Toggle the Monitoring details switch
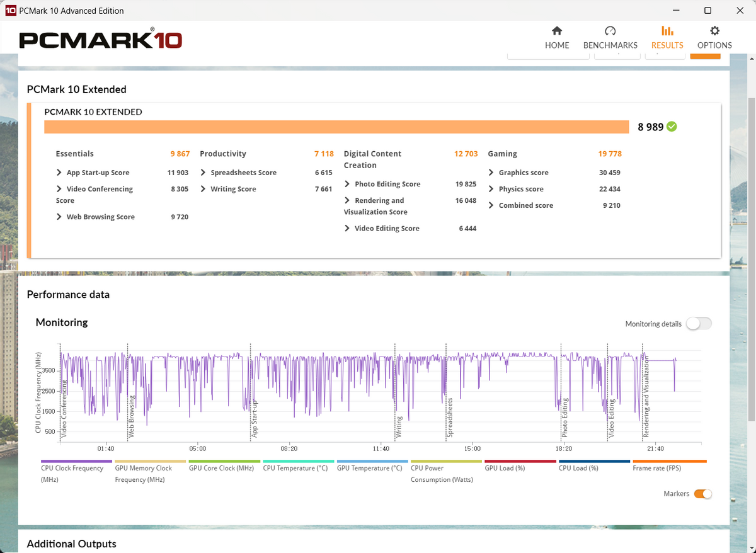This screenshot has width=756, height=553. 699,324
